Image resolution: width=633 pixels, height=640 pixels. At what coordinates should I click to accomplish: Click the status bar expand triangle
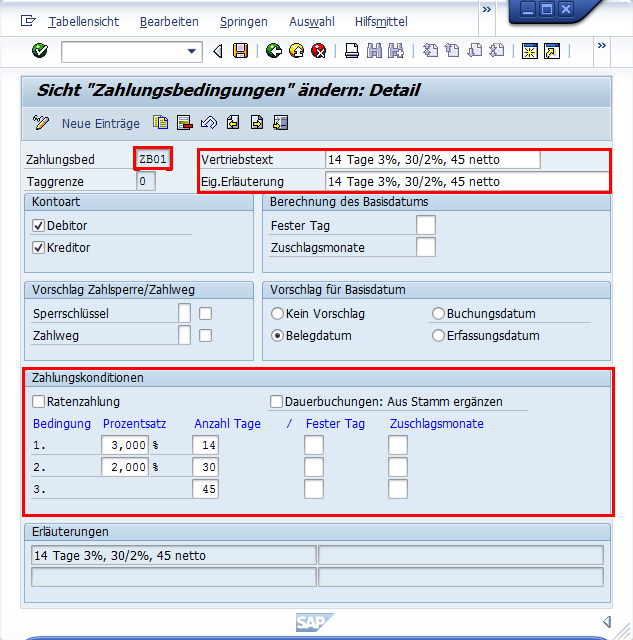(607, 622)
